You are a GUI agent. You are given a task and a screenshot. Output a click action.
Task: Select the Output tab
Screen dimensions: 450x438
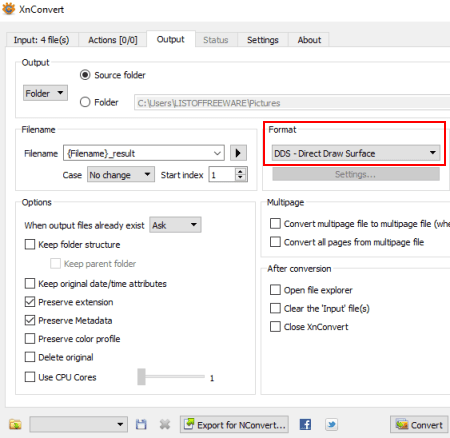click(x=171, y=39)
